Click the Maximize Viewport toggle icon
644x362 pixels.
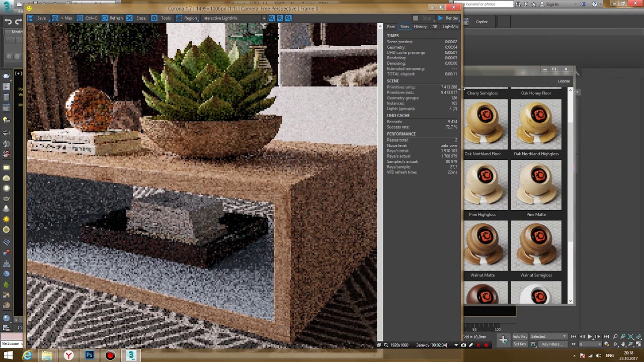click(639, 344)
